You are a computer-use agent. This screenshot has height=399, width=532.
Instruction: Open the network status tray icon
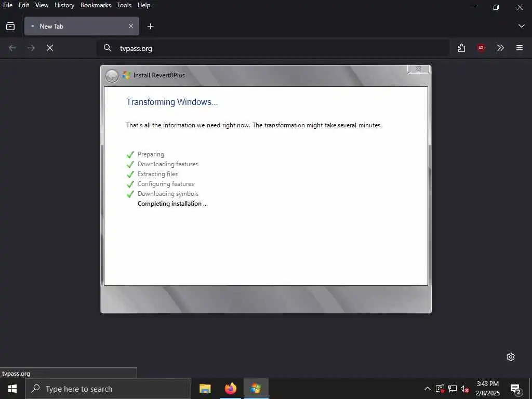(x=453, y=389)
